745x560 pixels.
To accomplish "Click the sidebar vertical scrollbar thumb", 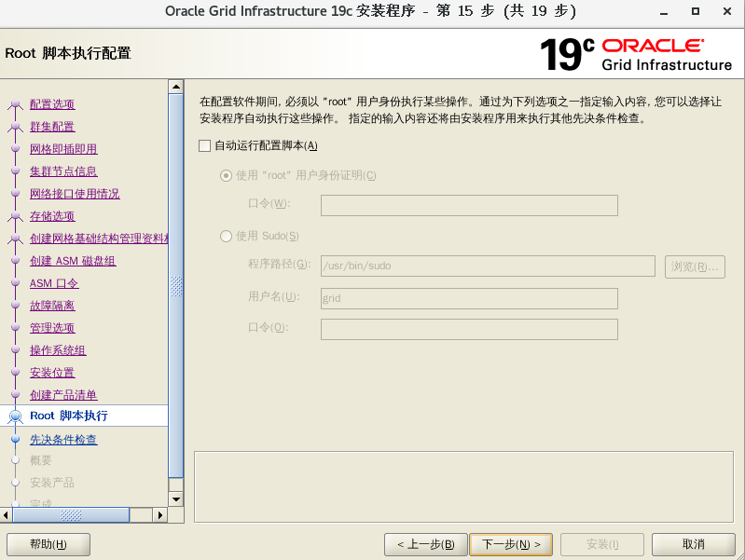I will point(176,285).
